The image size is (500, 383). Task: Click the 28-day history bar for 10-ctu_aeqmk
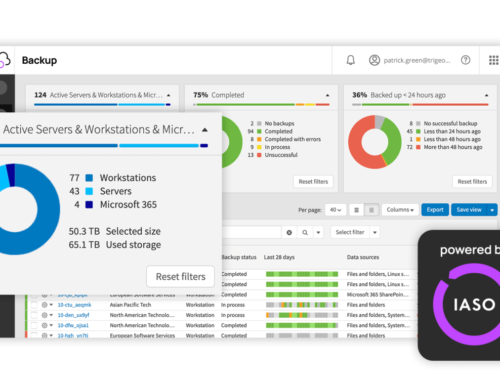302,305
